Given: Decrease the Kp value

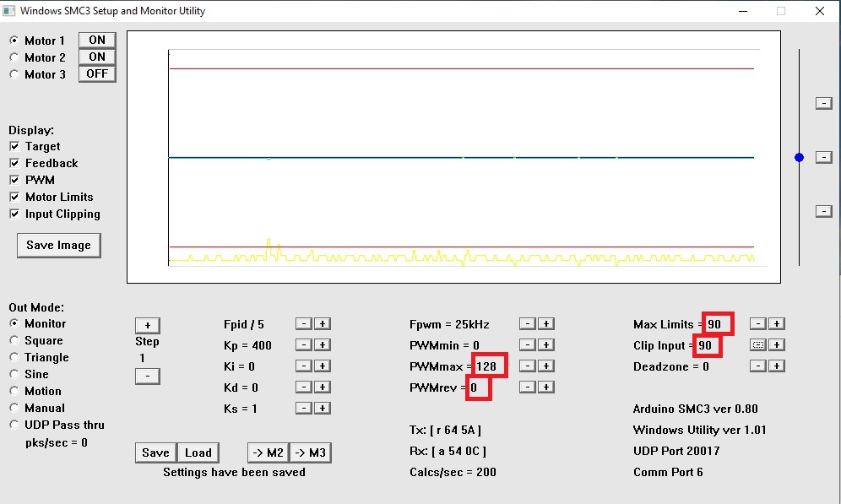Looking at the screenshot, I should 304,344.
